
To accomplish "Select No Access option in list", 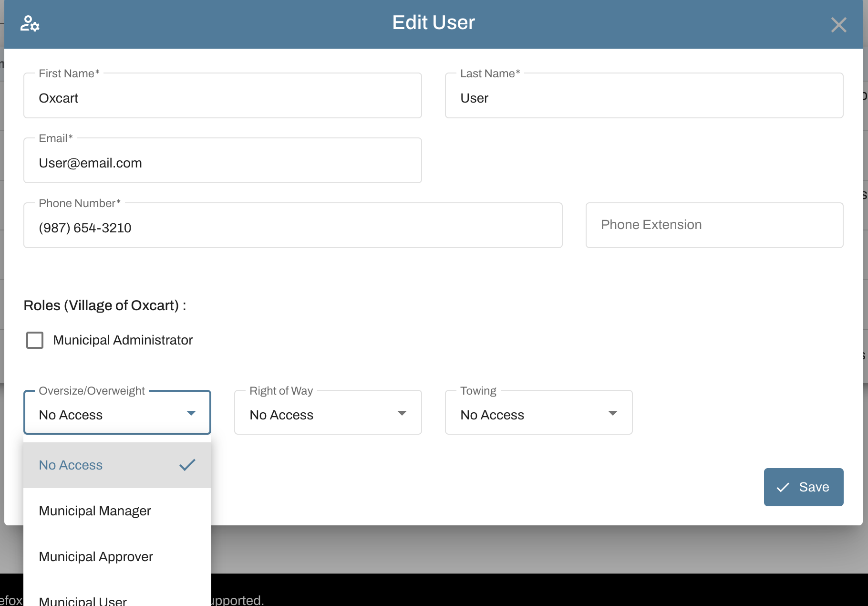I will pos(117,465).
